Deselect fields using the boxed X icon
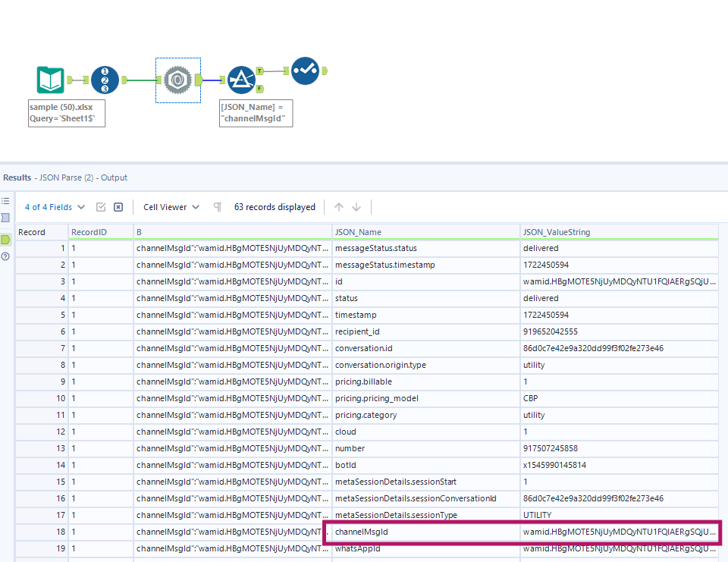Screen dimensions: 728x562 click(x=118, y=206)
